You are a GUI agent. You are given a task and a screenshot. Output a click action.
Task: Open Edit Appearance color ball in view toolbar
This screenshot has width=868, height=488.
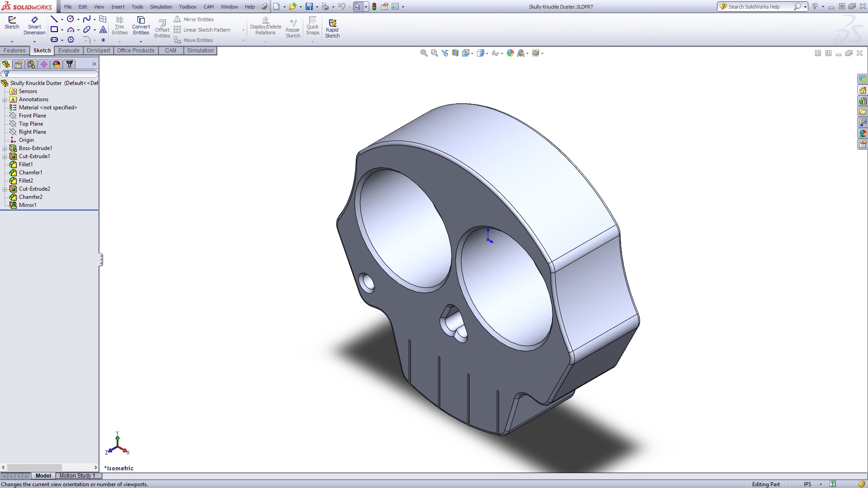[x=510, y=53]
